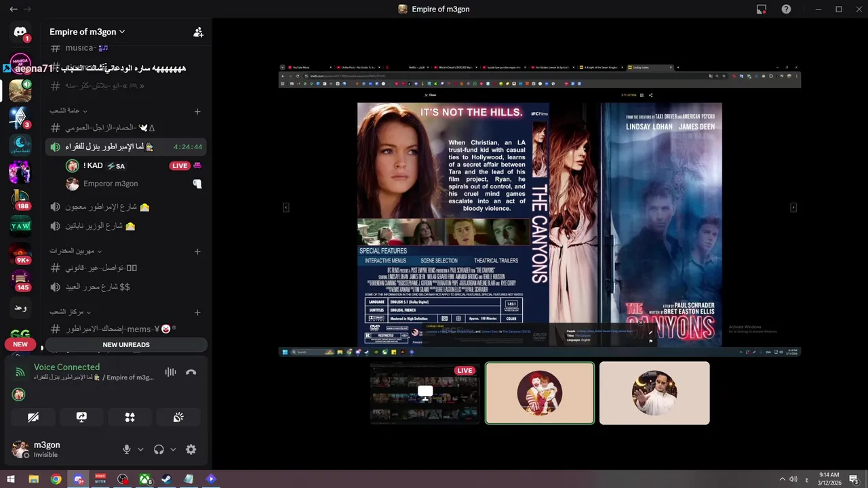Screen dimensions: 868x488
Task: Select user ! KAD in voice channel
Action: point(134,165)
